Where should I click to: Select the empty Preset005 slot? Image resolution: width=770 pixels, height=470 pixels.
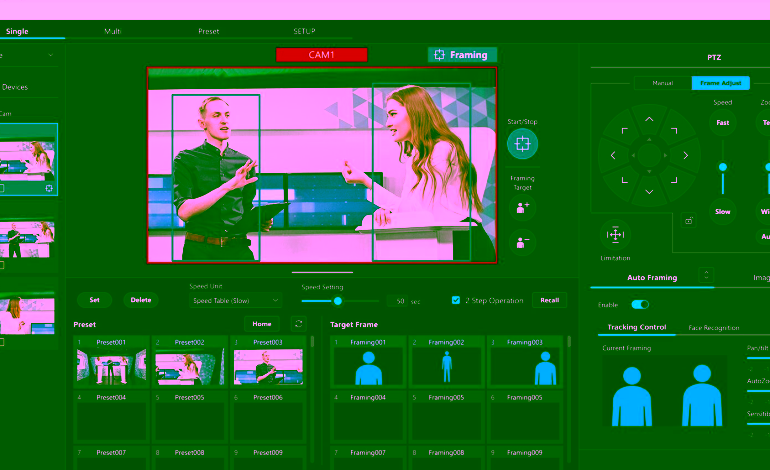point(190,416)
